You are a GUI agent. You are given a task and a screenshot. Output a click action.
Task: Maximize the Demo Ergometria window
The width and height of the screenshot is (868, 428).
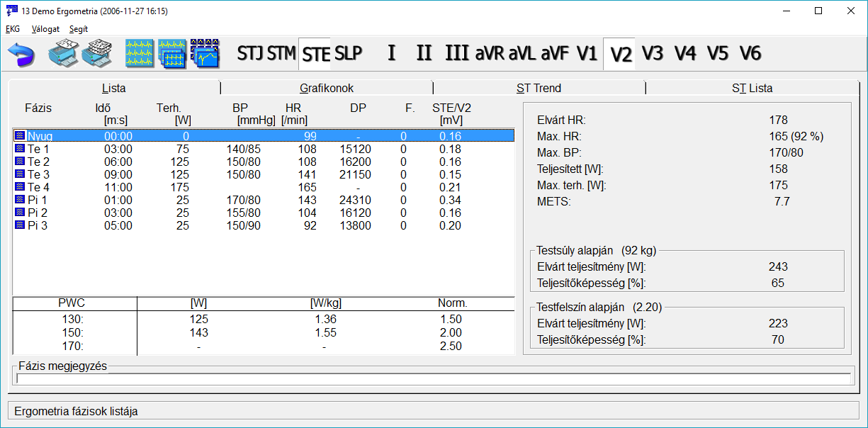point(818,11)
